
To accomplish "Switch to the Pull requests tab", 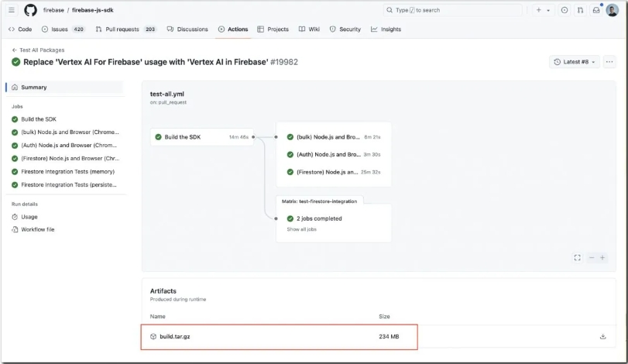I will click(x=125, y=29).
